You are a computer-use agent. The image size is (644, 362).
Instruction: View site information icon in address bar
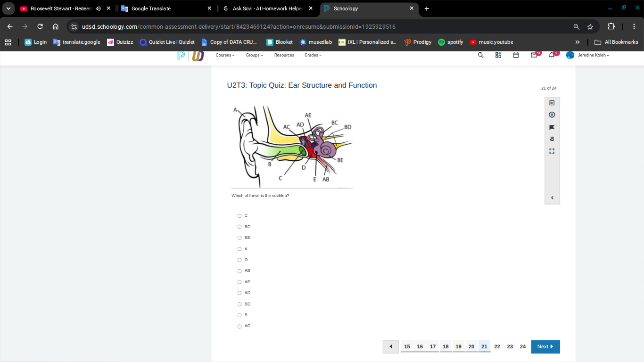(74, 27)
